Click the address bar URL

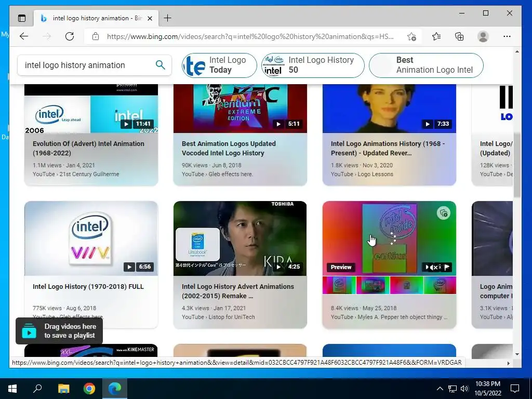coord(250,36)
